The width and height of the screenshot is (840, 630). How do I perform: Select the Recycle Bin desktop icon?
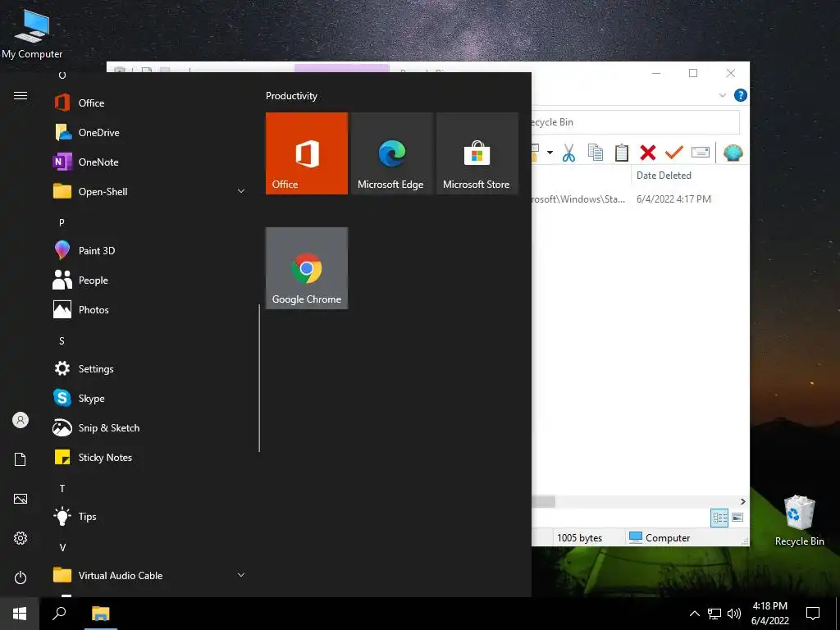(799, 521)
